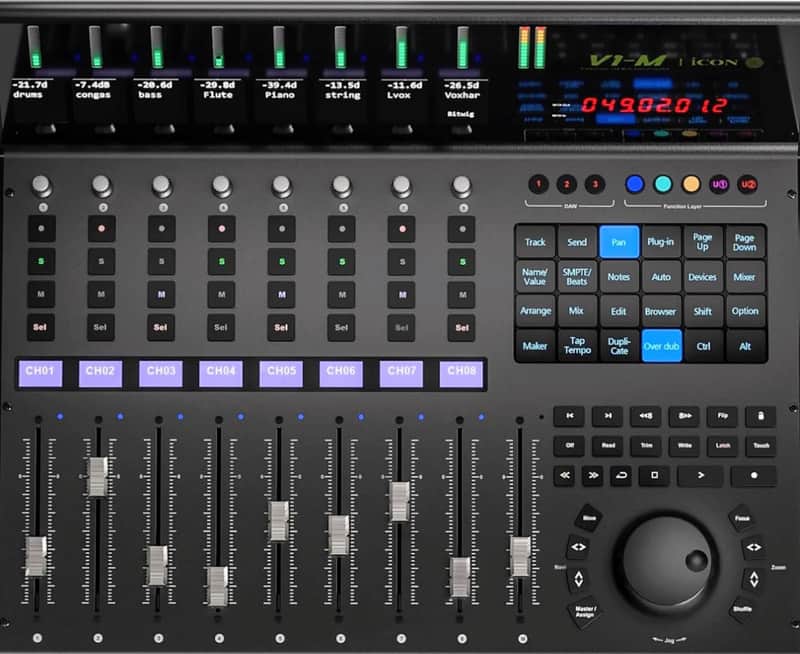Open the Browser view
Image resolution: width=800 pixels, height=654 pixels.
(661, 311)
